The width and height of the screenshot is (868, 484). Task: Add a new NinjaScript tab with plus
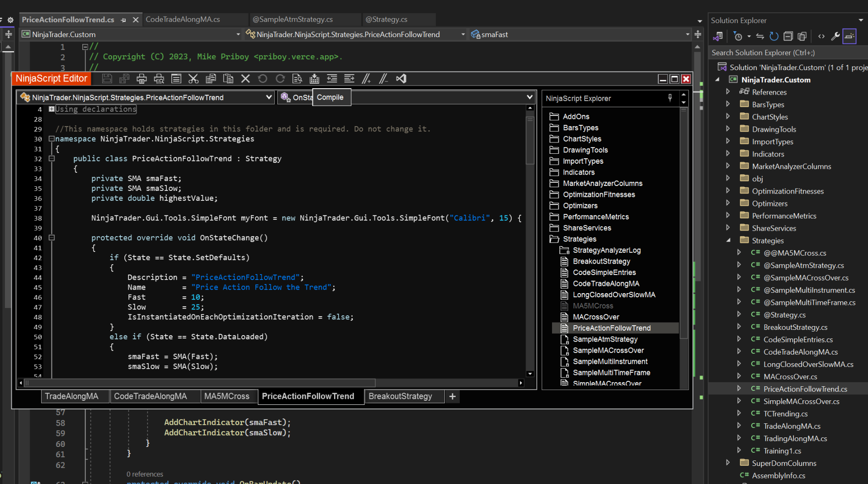click(452, 396)
